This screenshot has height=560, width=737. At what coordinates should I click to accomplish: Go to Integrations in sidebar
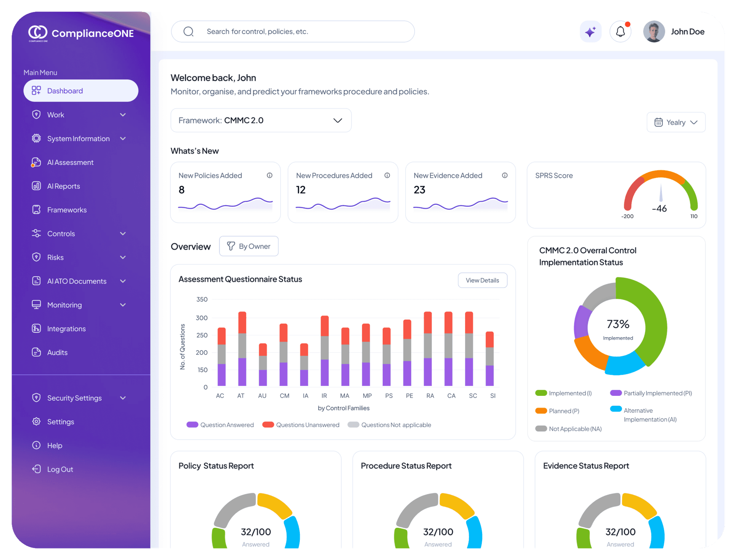click(x=66, y=329)
